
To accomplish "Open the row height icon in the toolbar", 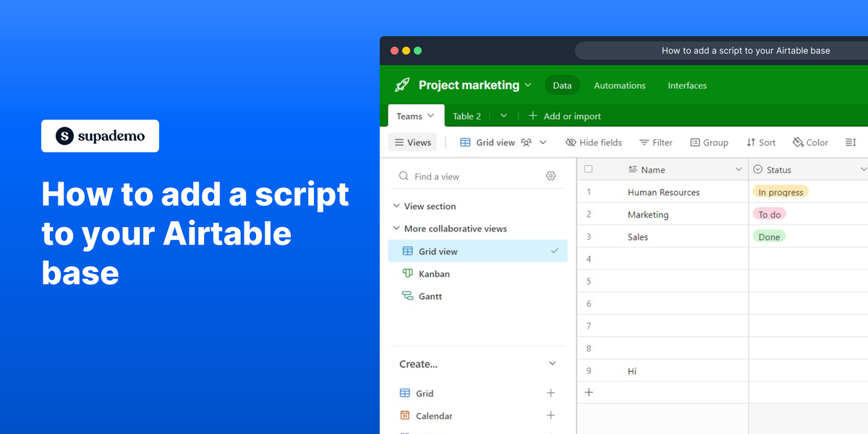I will coord(851,142).
